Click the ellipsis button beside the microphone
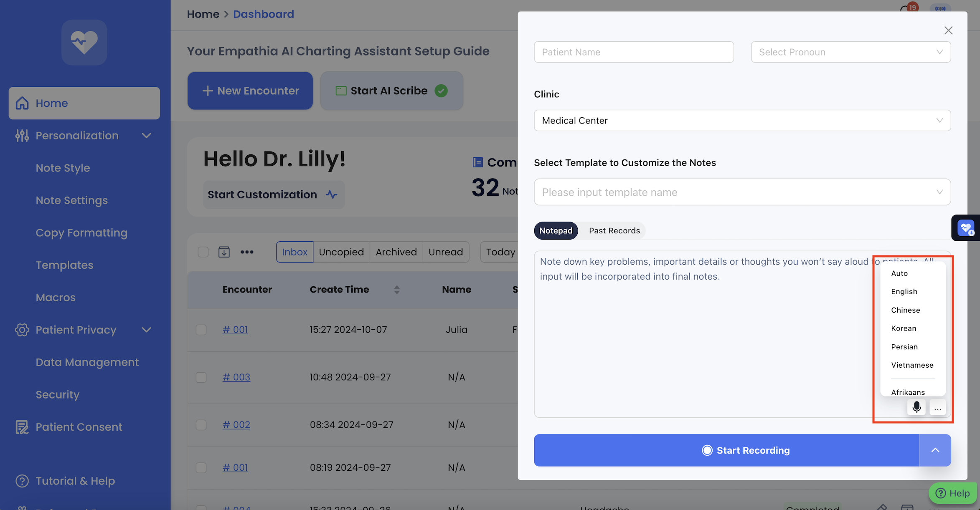 pos(938,408)
